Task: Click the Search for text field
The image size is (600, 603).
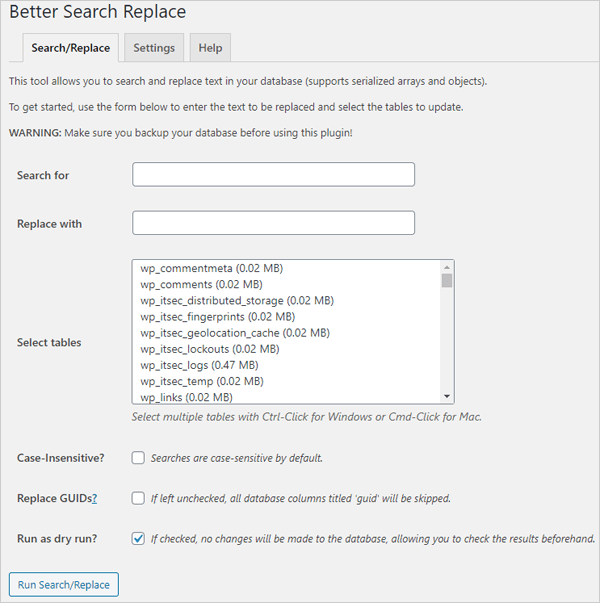Action: coord(273,175)
